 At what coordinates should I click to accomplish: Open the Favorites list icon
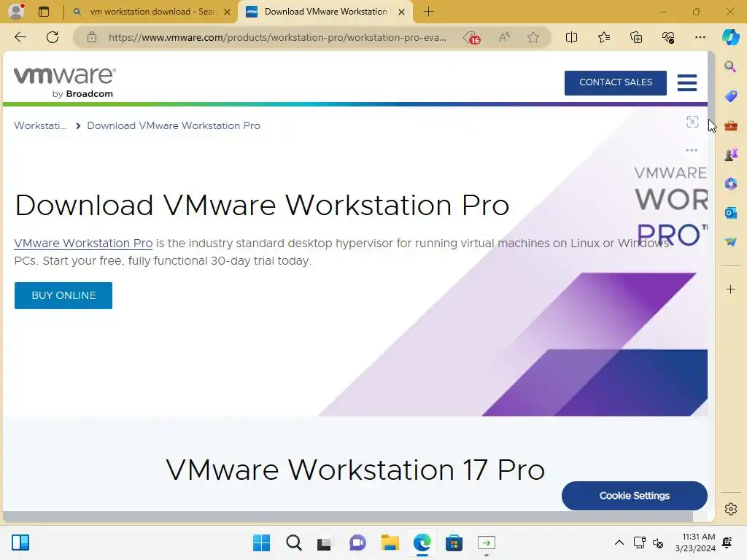coord(603,37)
